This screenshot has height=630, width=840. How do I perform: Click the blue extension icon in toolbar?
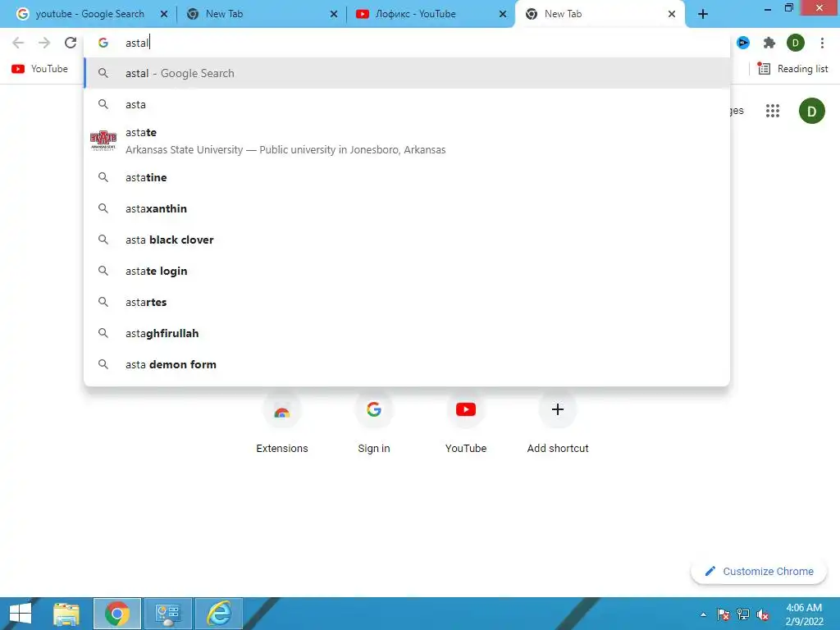(743, 43)
